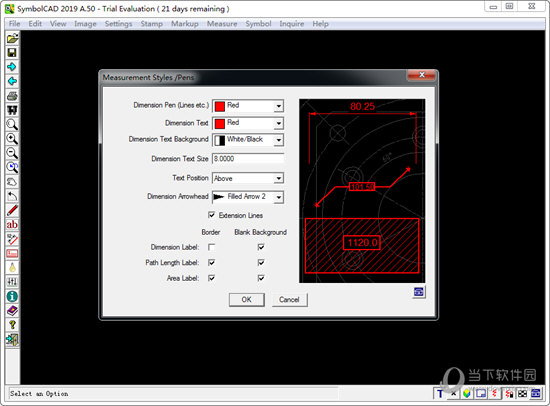Click the measurement preview image
Screen dimensions: 550x406
(362, 191)
